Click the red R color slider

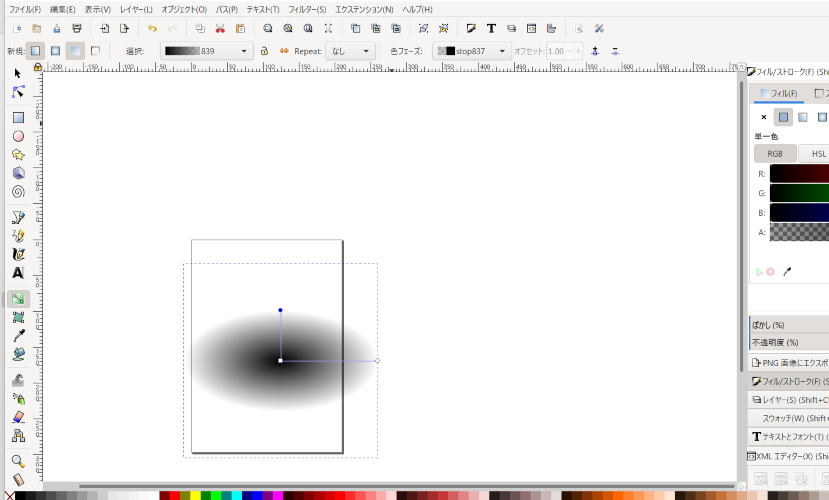point(799,173)
